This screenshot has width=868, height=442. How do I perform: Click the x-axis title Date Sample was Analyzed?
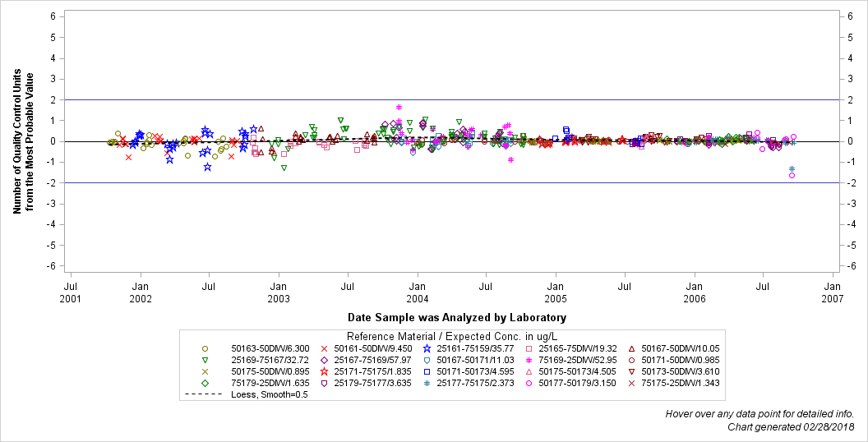(x=457, y=317)
